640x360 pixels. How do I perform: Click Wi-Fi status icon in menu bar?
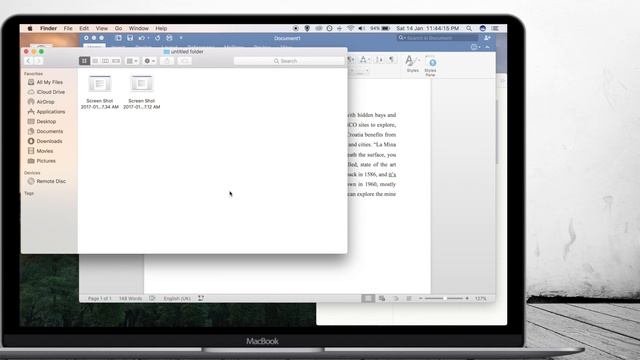pos(351,28)
